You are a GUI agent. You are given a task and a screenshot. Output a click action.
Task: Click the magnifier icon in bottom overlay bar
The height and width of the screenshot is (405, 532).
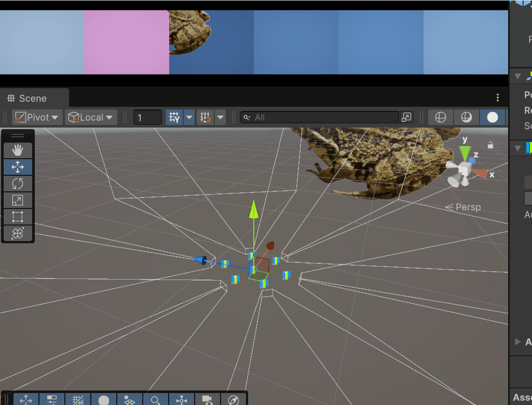[x=155, y=400]
